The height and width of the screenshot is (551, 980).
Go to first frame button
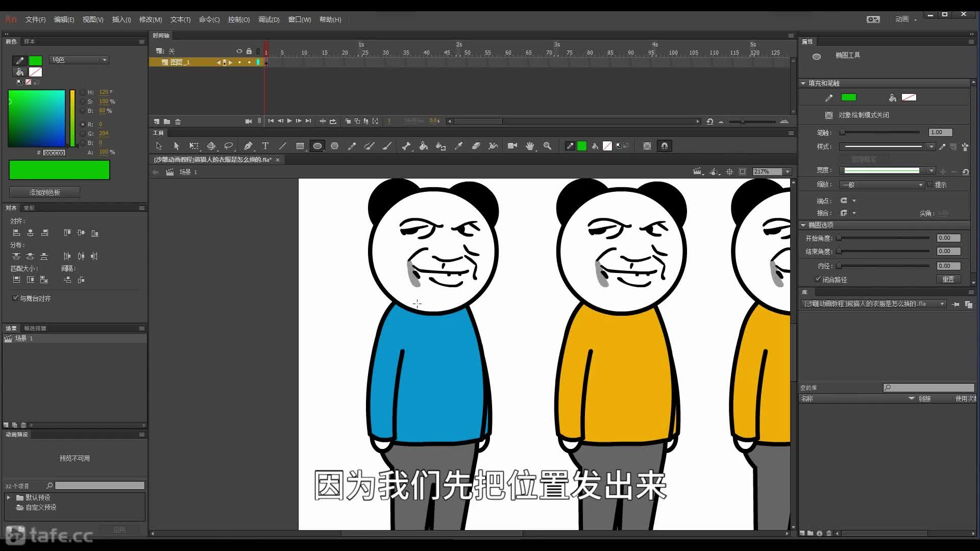click(271, 121)
